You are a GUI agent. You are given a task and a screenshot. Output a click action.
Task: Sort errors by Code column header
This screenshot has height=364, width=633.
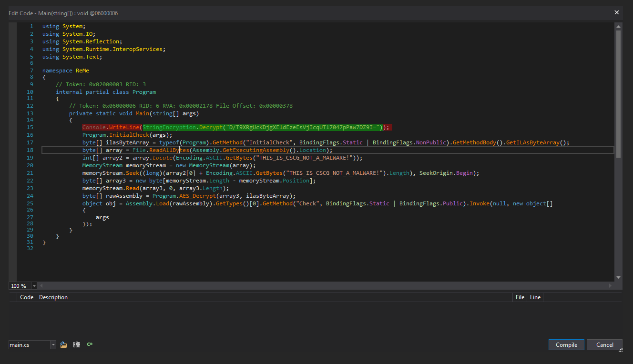point(27,297)
